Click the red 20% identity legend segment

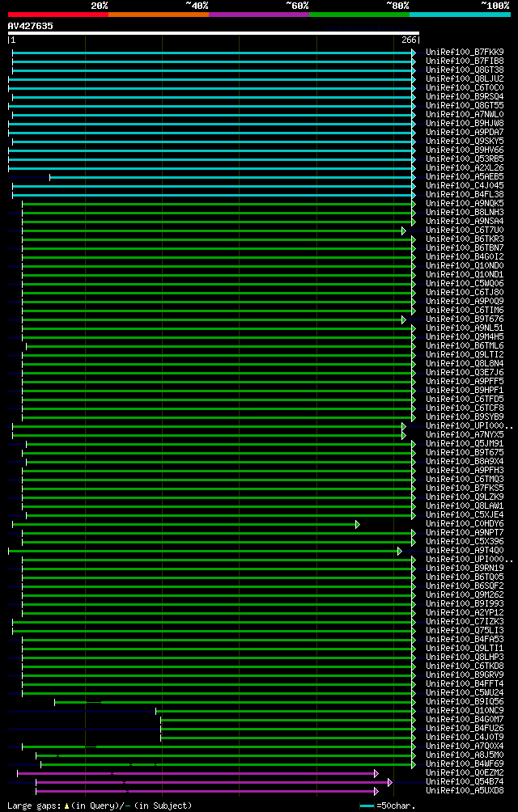58,15
